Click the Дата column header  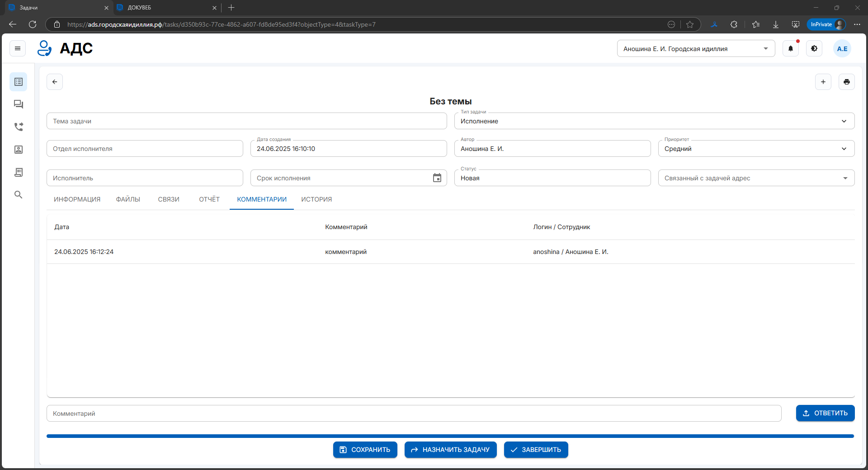pos(62,227)
